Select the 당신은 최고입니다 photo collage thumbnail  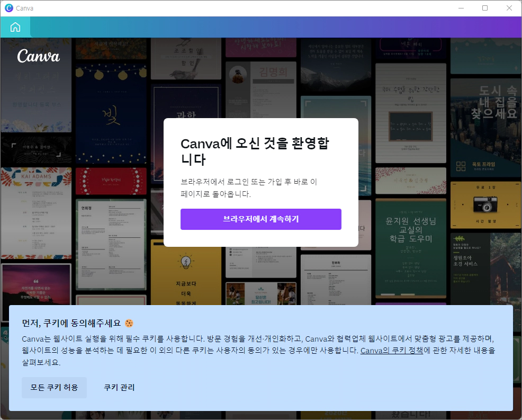pyautogui.click(x=260, y=293)
